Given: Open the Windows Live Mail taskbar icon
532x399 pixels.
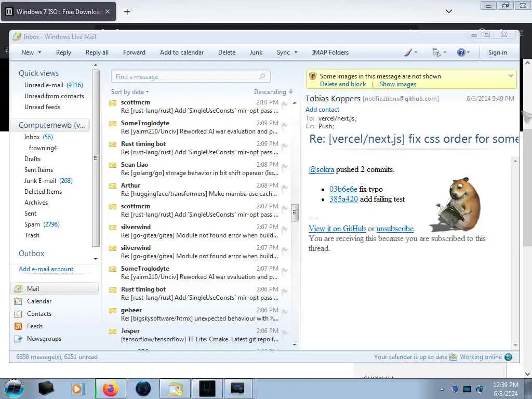Looking at the screenshot, I should [x=175, y=389].
